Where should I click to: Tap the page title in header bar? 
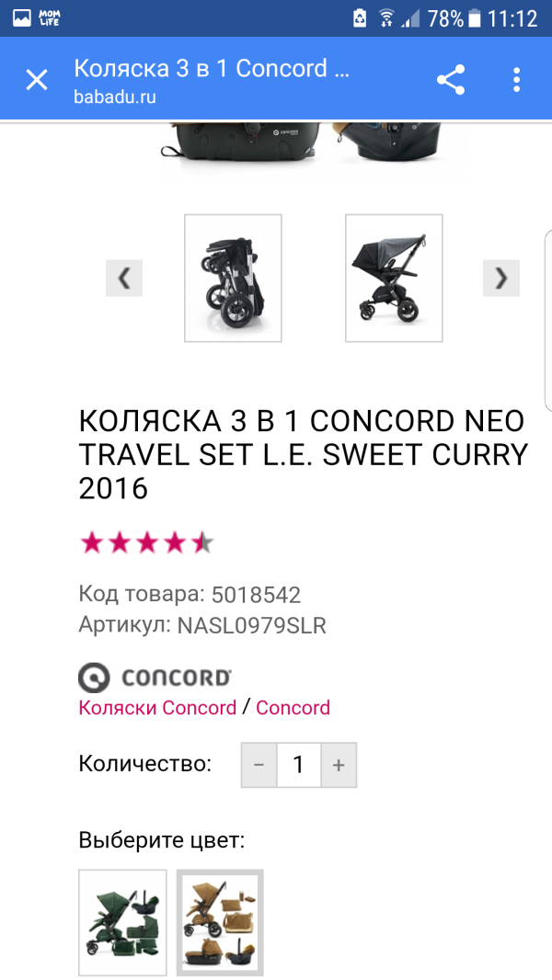[212, 69]
